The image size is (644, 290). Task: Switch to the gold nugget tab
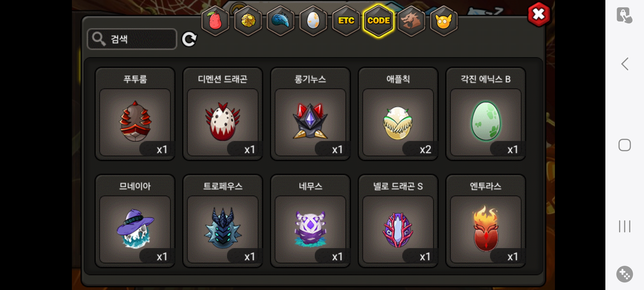tap(248, 21)
